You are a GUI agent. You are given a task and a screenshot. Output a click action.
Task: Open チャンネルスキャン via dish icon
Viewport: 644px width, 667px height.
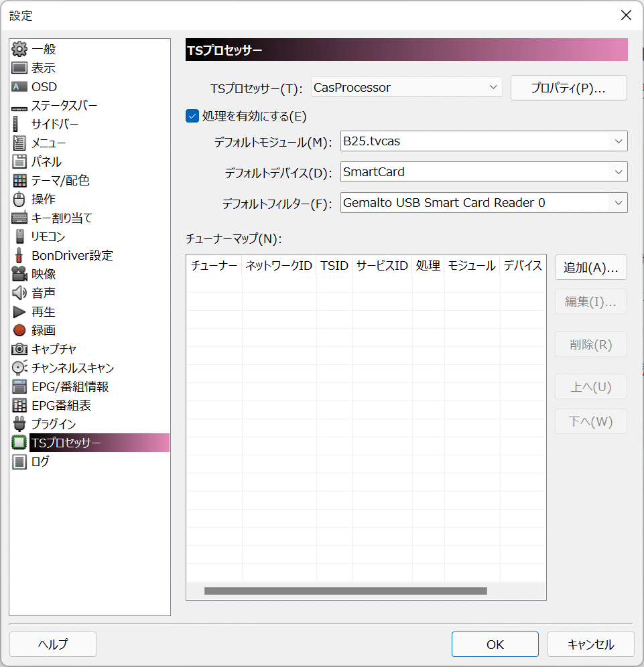(19, 368)
